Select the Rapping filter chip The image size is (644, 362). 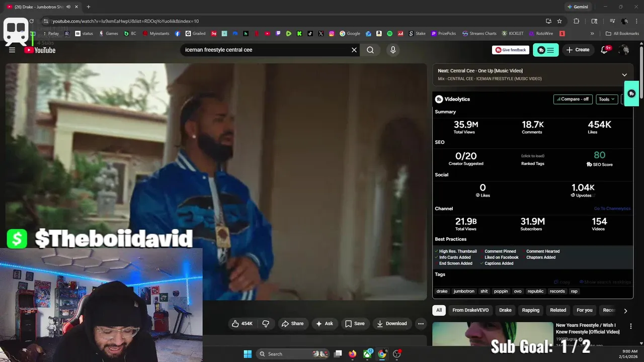(x=530, y=310)
